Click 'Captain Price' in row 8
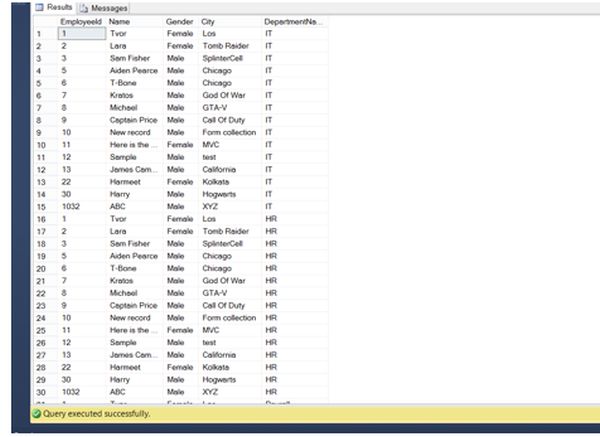 point(134,120)
